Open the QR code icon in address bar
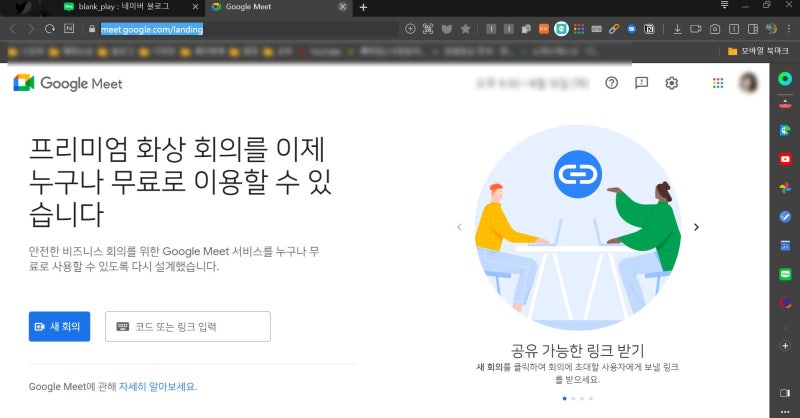The width and height of the screenshot is (800, 418). pyautogui.click(x=428, y=29)
